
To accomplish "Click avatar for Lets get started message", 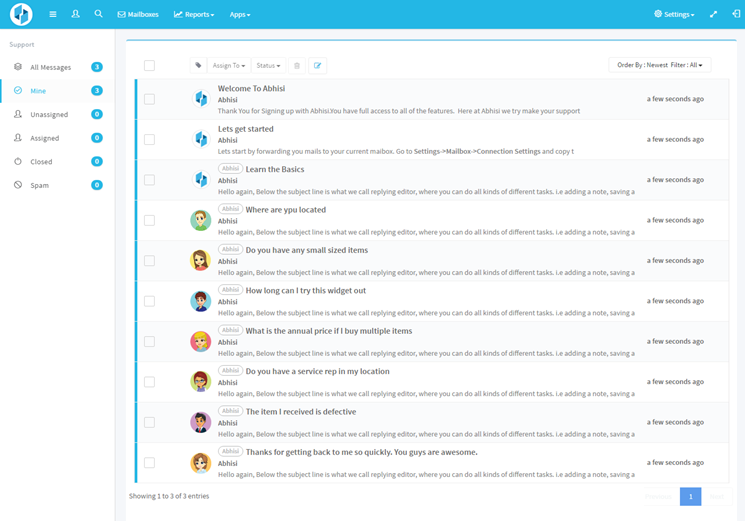I will pos(201,139).
